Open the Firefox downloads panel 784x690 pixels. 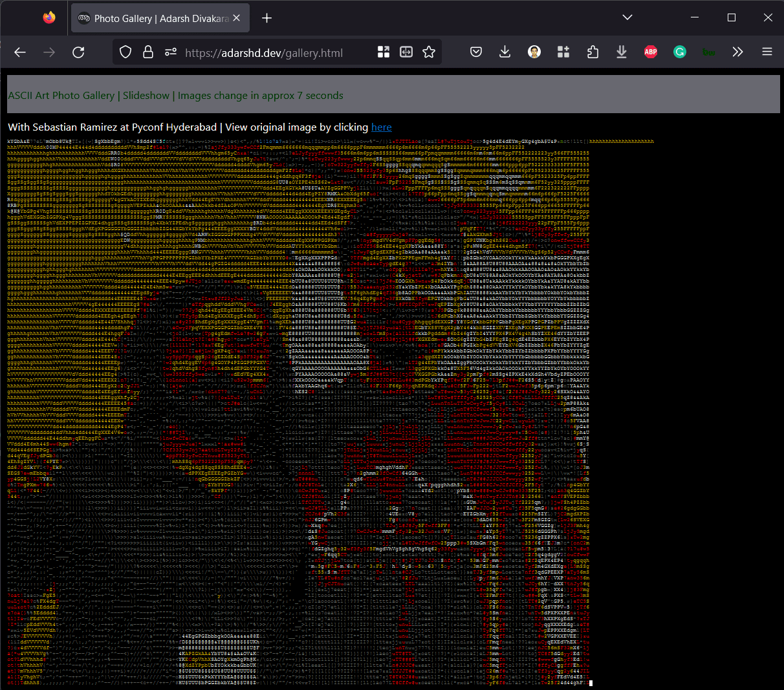505,52
